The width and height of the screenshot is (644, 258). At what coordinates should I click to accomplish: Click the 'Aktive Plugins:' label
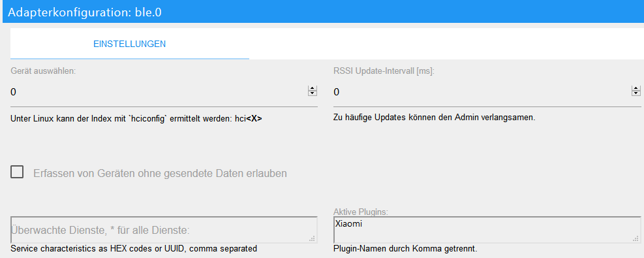pos(361,212)
